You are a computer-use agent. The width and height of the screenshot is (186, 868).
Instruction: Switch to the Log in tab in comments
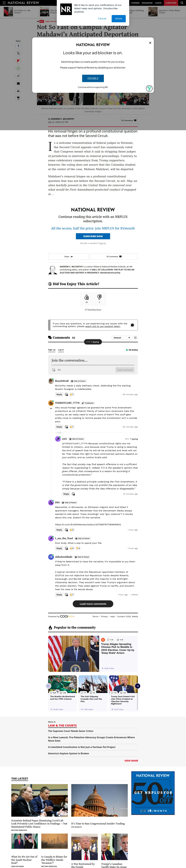click(61, 350)
